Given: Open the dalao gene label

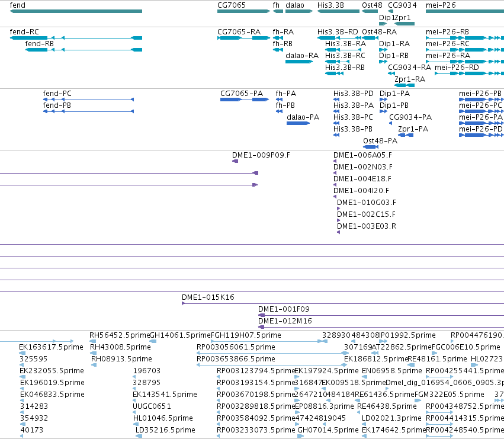Looking at the screenshot, I should pos(295,5).
